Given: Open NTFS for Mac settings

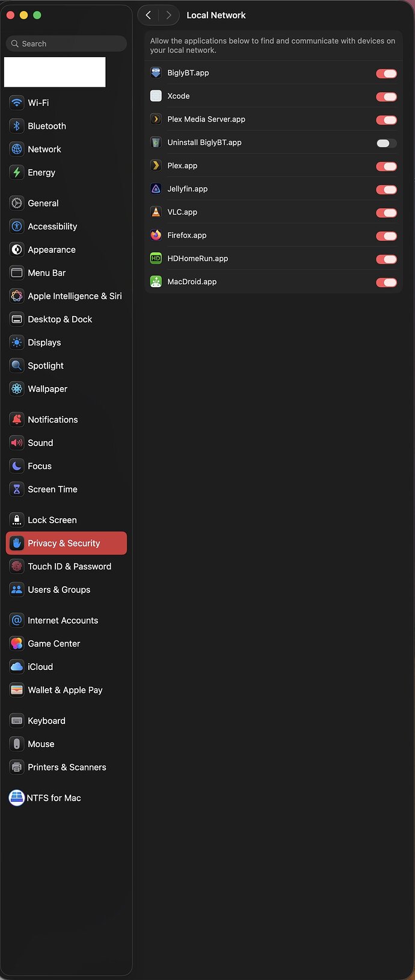Looking at the screenshot, I should 54,798.
